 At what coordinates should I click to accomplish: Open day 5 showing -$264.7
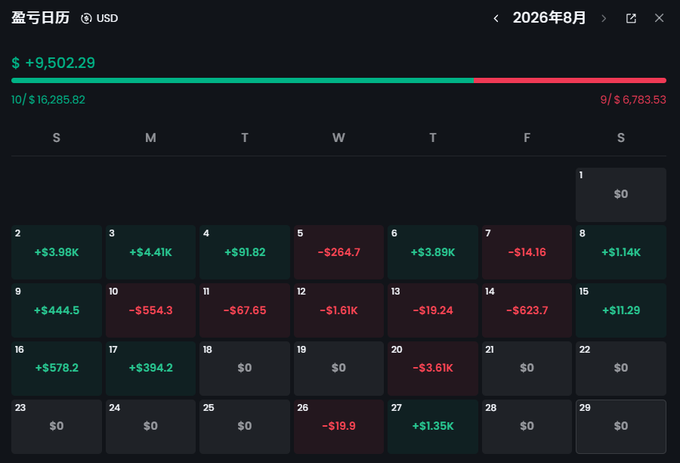point(339,252)
